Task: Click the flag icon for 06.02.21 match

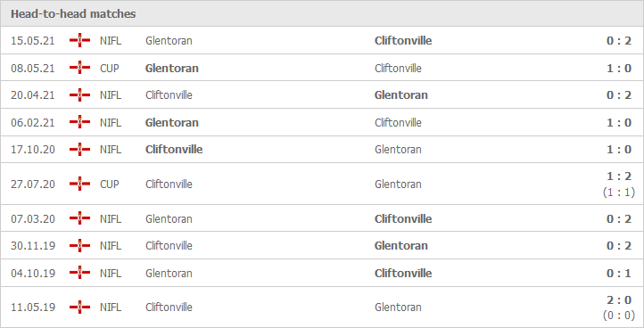Action: (79, 122)
